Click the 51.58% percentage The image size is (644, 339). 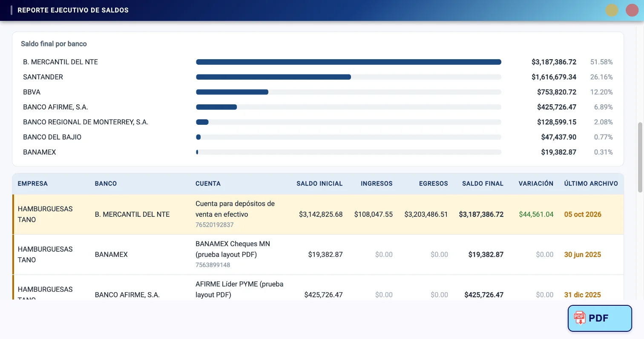(601, 62)
